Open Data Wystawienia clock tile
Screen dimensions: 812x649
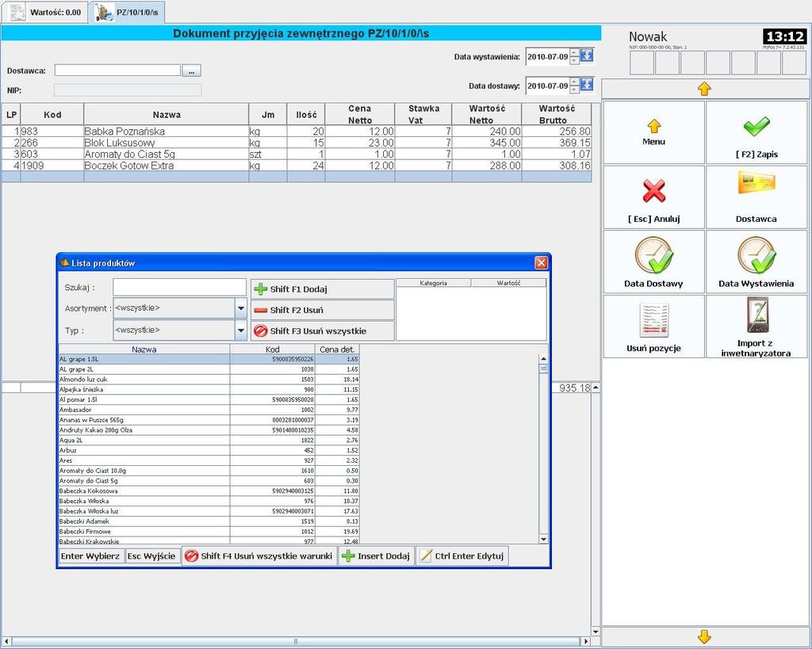(x=756, y=262)
